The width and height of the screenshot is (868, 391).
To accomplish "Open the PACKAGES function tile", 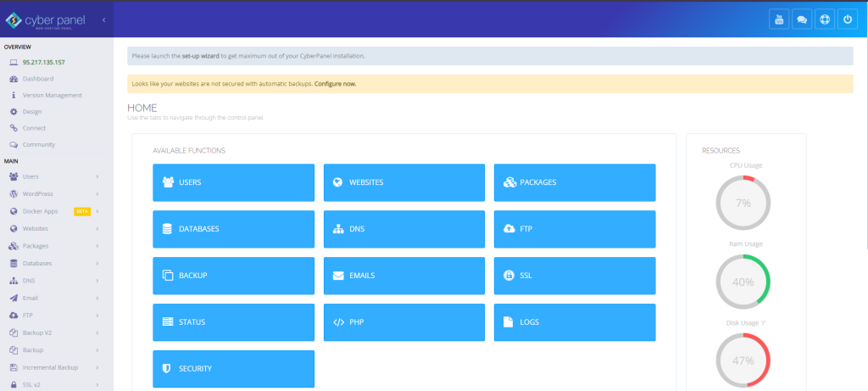I will point(575,182).
